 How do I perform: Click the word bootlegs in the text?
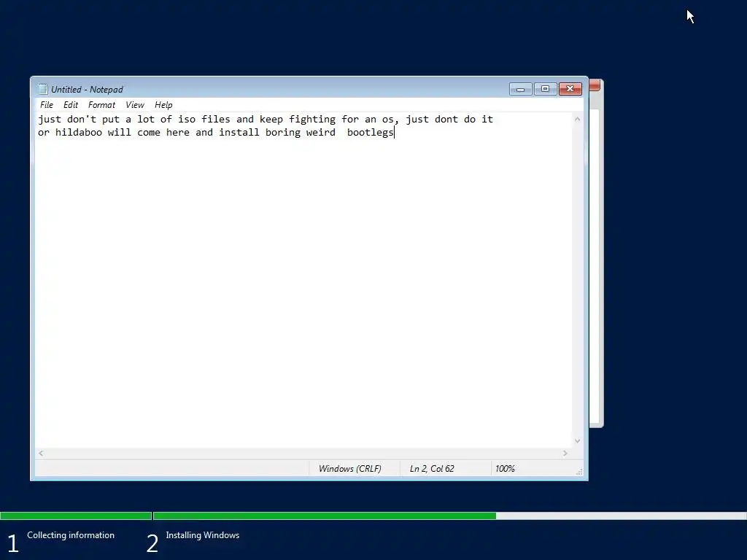370,133
